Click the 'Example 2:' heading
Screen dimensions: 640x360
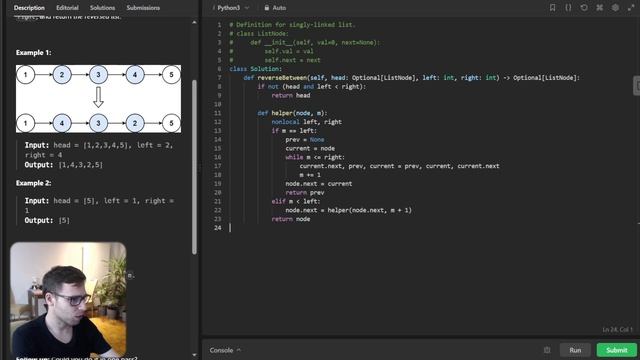33,183
